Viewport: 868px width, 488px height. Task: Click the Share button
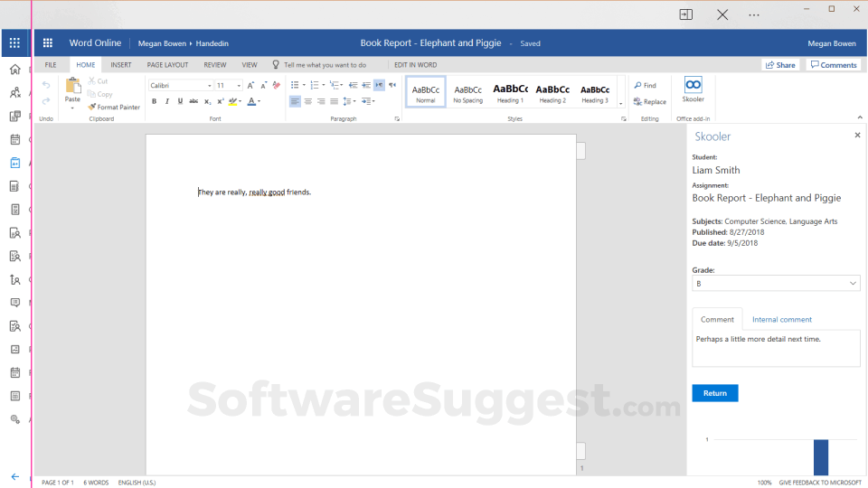(x=780, y=65)
